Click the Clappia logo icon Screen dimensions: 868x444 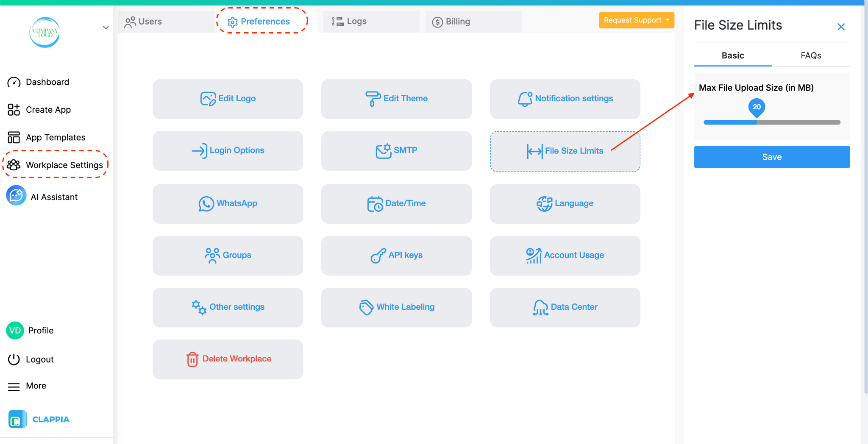(x=17, y=419)
